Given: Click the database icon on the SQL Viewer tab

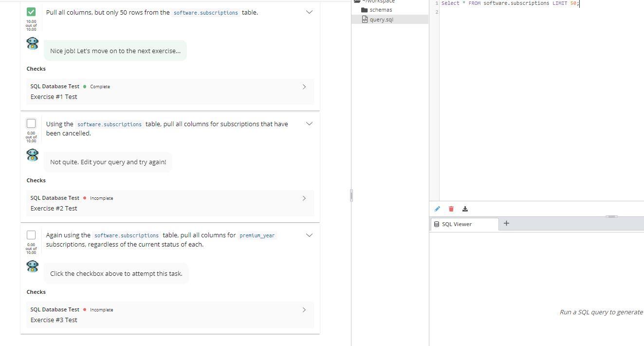Looking at the screenshot, I should click(437, 224).
